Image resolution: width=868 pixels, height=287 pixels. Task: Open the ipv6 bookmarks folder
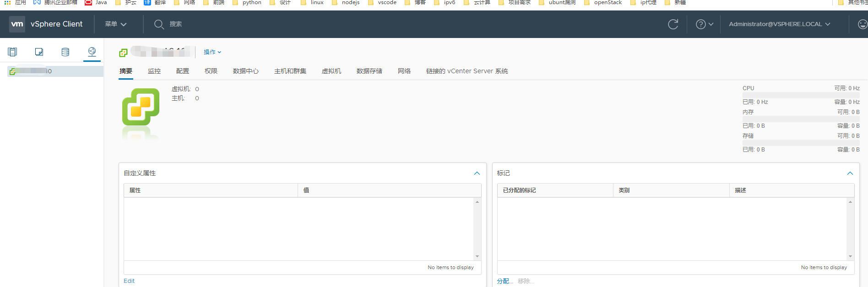445,3
